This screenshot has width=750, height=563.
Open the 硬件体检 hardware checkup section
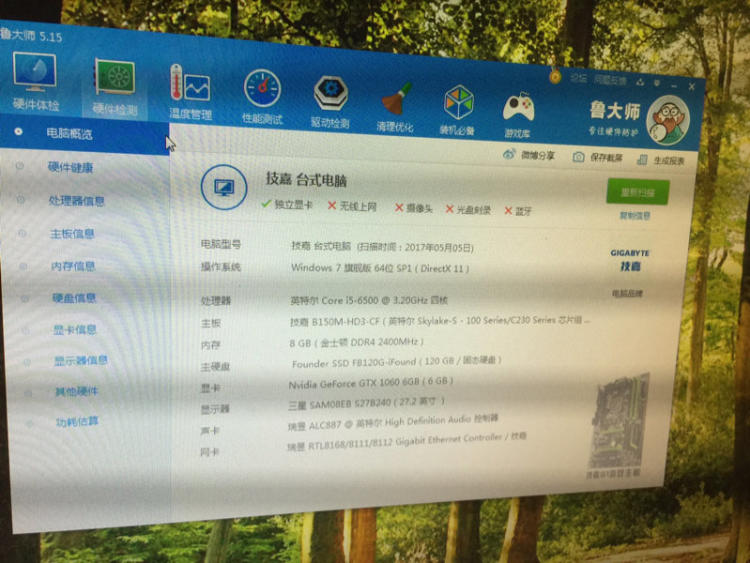point(34,80)
